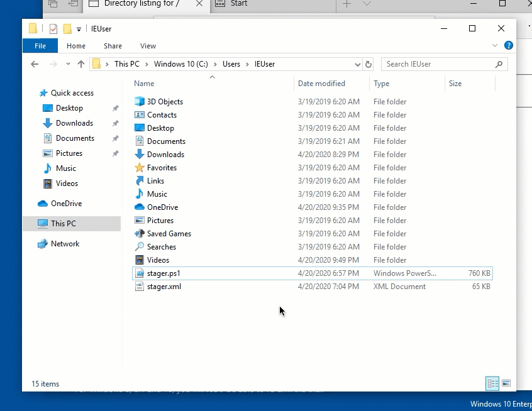Click the New folder icon in the title bar
Image resolution: width=532 pixels, height=411 pixels.
pos(67,29)
